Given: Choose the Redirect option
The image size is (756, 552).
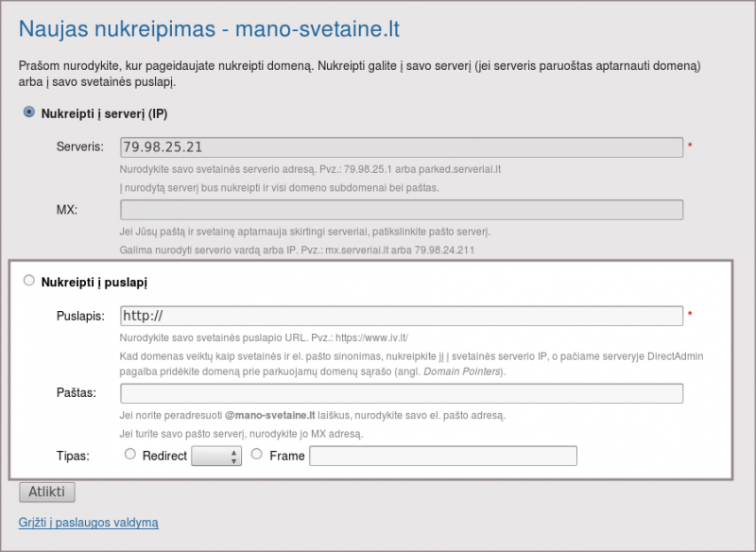Looking at the screenshot, I should point(129,456).
